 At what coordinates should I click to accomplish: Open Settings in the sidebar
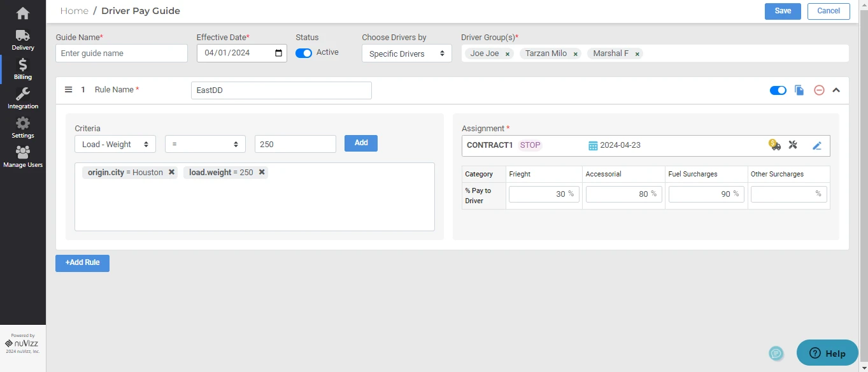point(23,127)
